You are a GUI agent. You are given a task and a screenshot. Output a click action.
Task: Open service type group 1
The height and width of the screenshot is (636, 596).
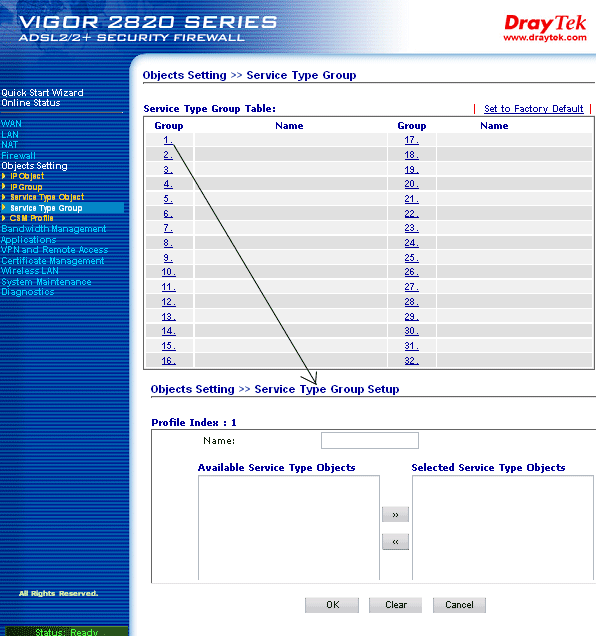(x=168, y=140)
